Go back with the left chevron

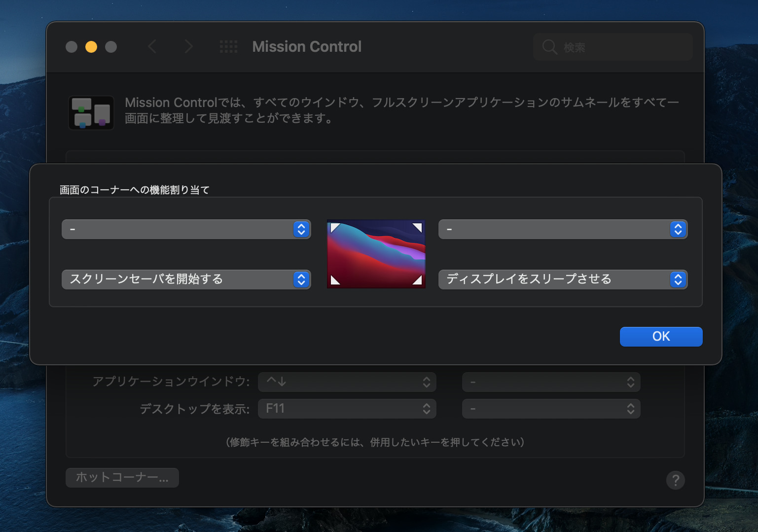pyautogui.click(x=152, y=47)
